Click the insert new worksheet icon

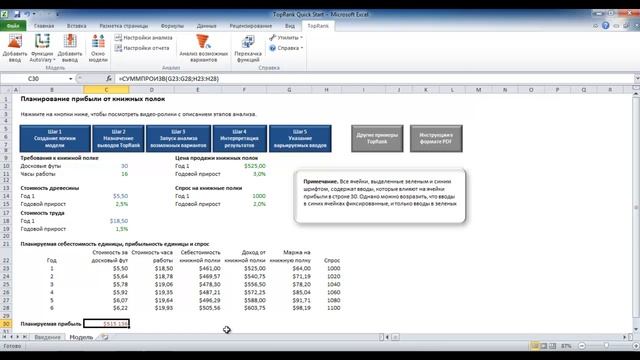(105, 337)
